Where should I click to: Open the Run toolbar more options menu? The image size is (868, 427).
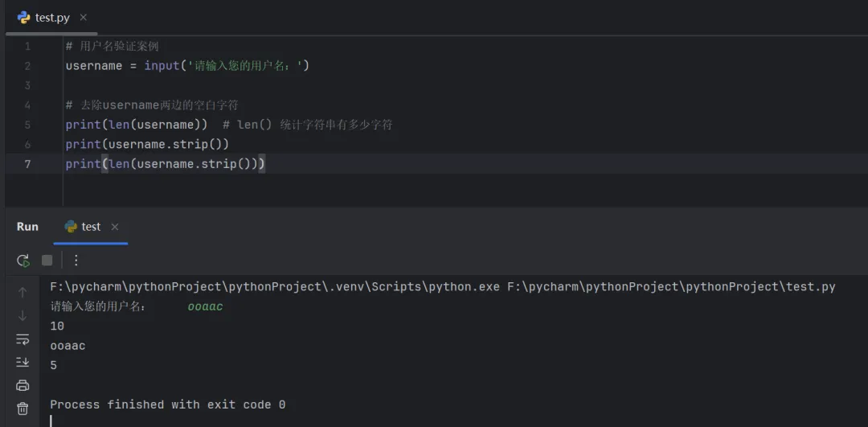(x=76, y=261)
